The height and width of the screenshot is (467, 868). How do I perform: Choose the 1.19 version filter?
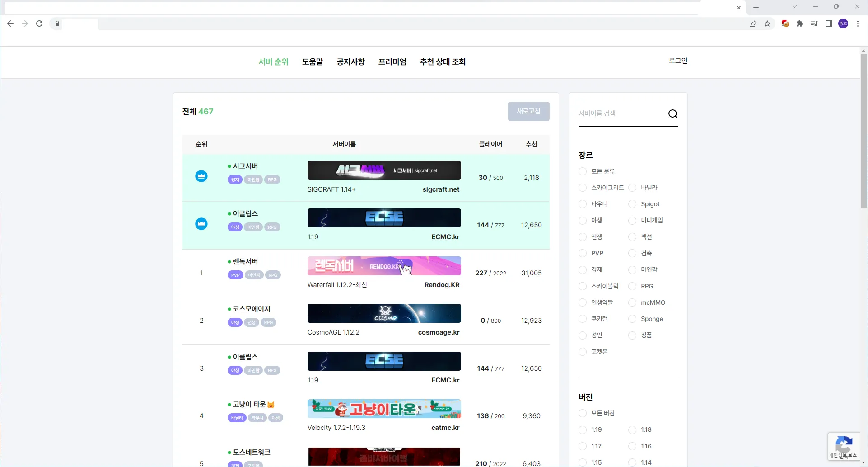582,429
